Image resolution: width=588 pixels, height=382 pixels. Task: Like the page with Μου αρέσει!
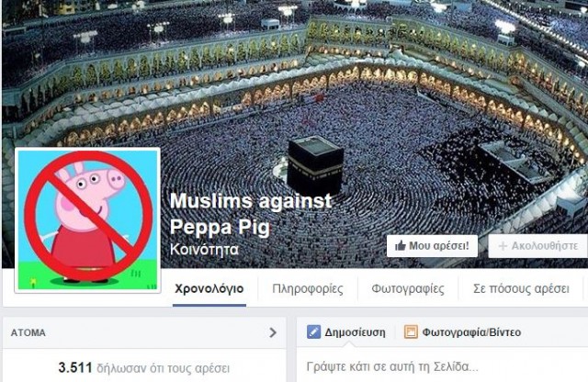(432, 246)
